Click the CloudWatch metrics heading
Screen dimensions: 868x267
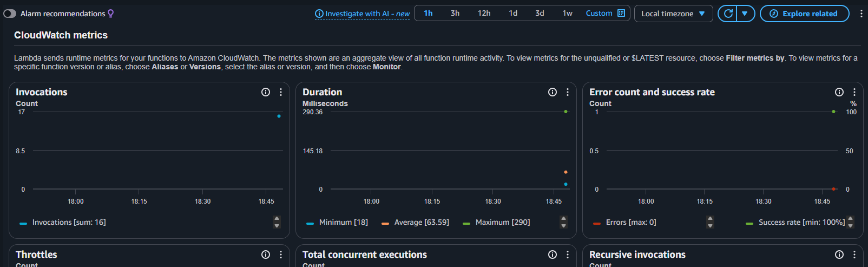[61, 35]
